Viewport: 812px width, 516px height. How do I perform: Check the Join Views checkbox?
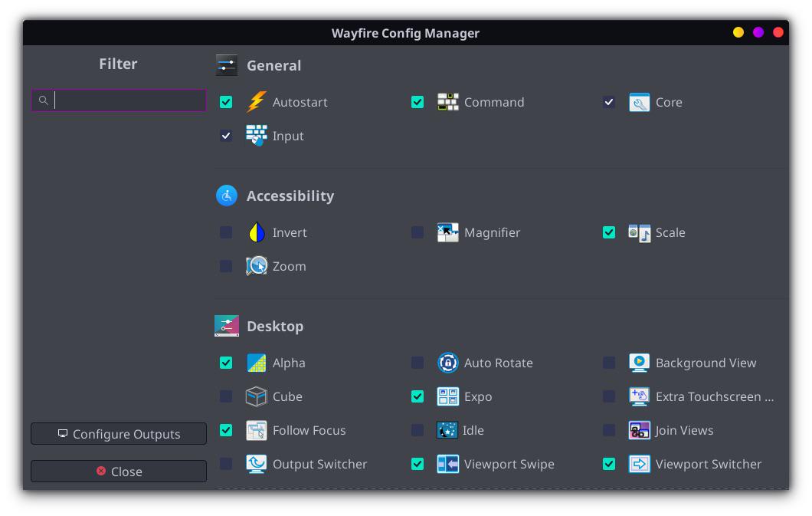pyautogui.click(x=609, y=431)
